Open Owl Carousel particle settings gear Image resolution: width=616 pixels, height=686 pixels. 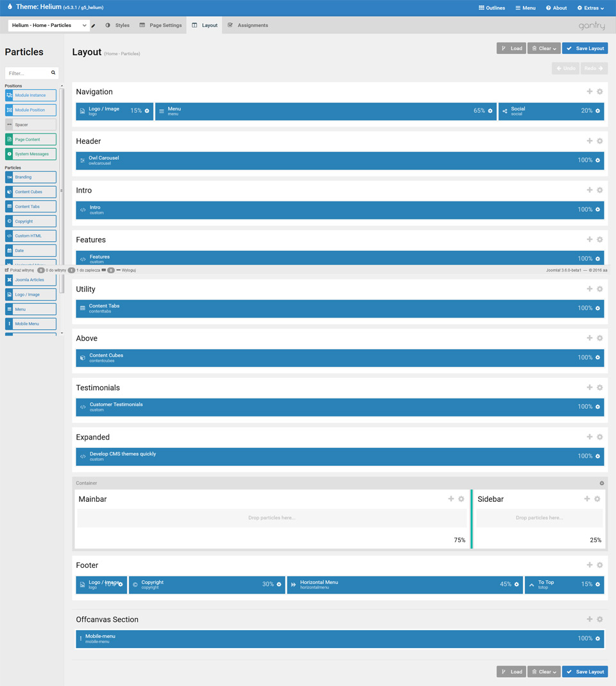click(x=597, y=160)
